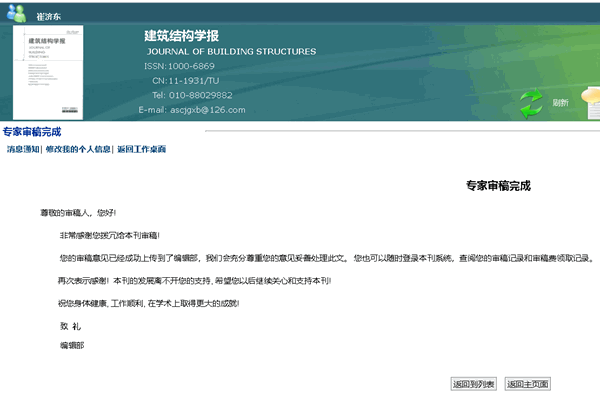Click the 返回到列表 button
Screen dimensions: 600x398
coord(473,384)
